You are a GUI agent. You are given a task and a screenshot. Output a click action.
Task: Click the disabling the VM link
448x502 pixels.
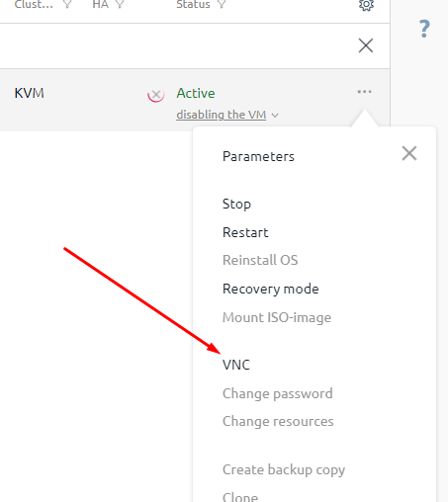tap(222, 115)
